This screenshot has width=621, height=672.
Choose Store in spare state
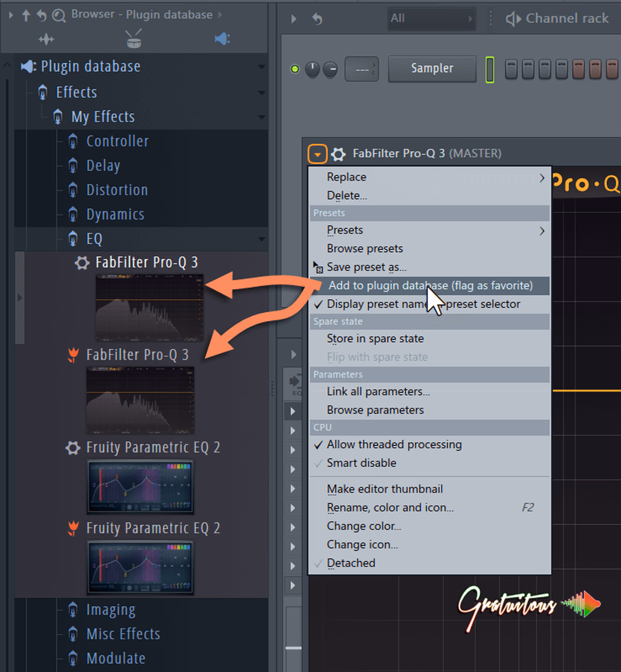click(429, 339)
